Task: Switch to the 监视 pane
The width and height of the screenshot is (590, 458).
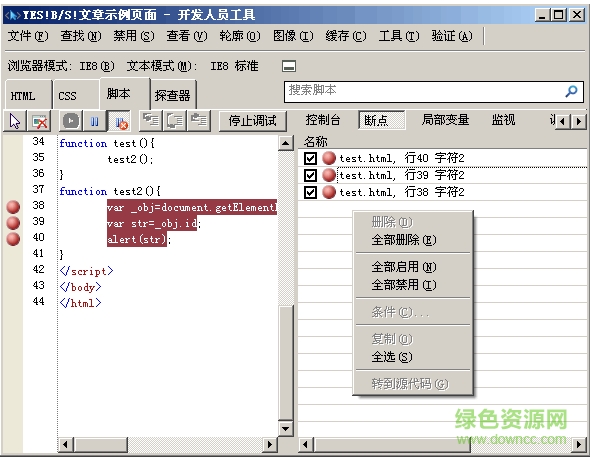Action: 503,120
